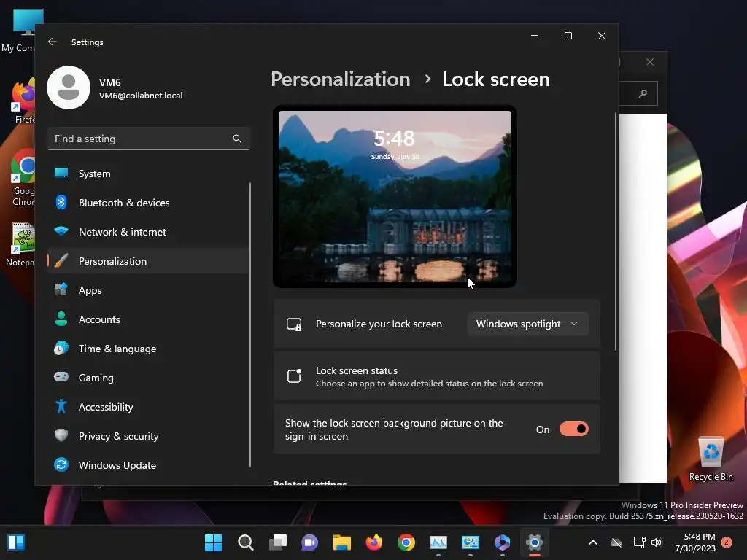This screenshot has width=747, height=560.
Task: Launch Google Chrome from the taskbar
Action: (x=406, y=542)
